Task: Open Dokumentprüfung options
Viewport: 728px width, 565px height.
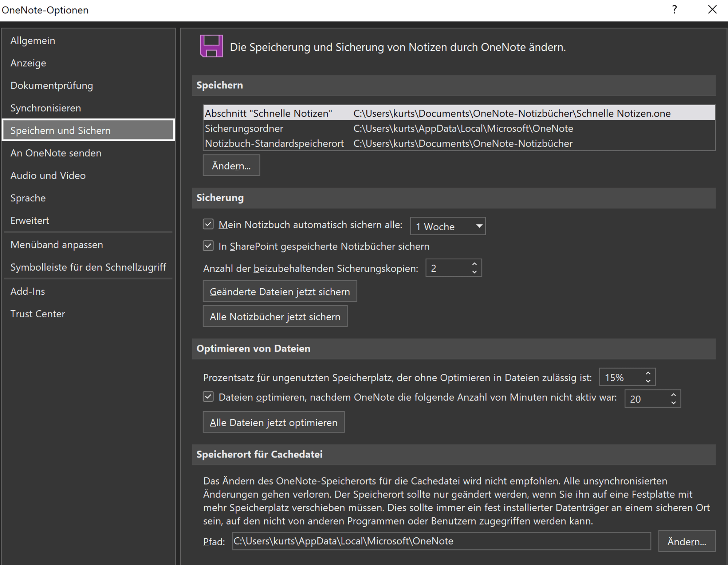Action: (x=88, y=86)
